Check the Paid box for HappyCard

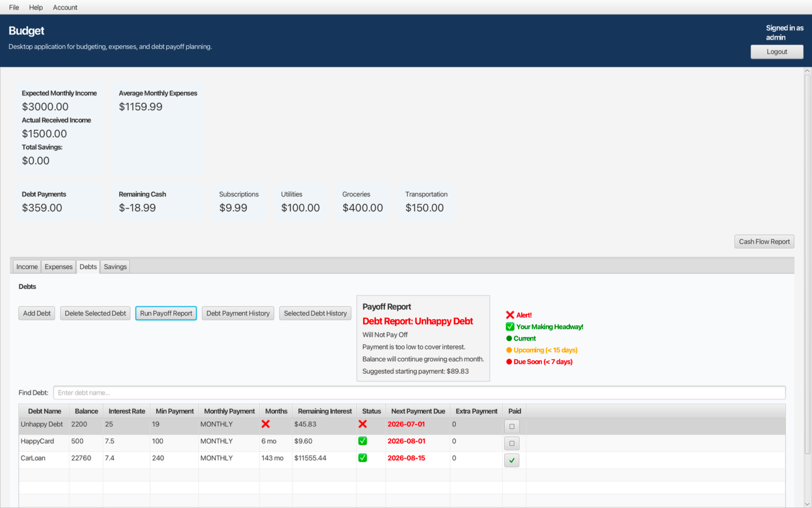(x=512, y=443)
